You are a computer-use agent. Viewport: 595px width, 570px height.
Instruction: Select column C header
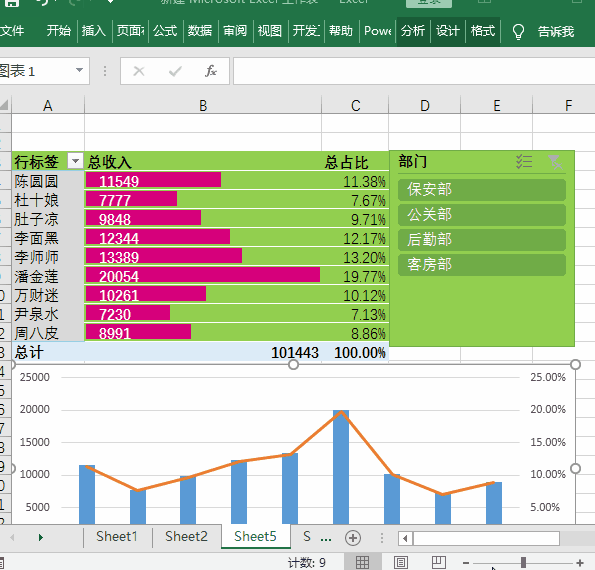click(356, 105)
